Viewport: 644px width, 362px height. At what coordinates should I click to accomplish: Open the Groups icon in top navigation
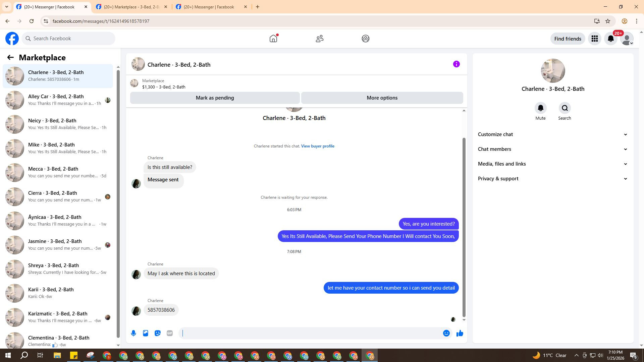(x=366, y=39)
